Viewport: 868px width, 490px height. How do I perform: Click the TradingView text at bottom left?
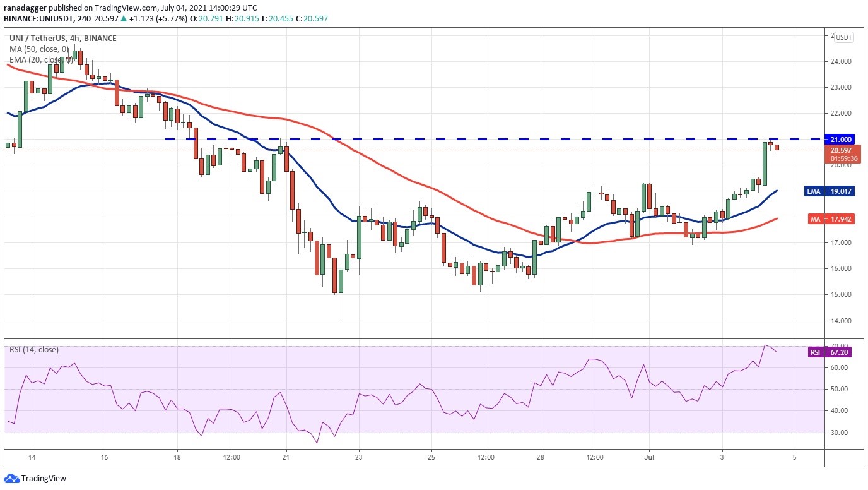tap(44, 479)
